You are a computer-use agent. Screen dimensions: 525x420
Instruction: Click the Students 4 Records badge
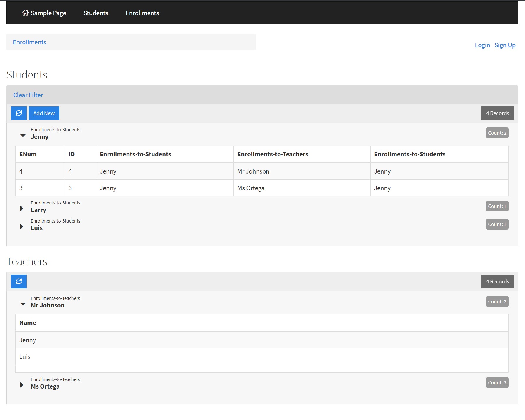click(498, 113)
